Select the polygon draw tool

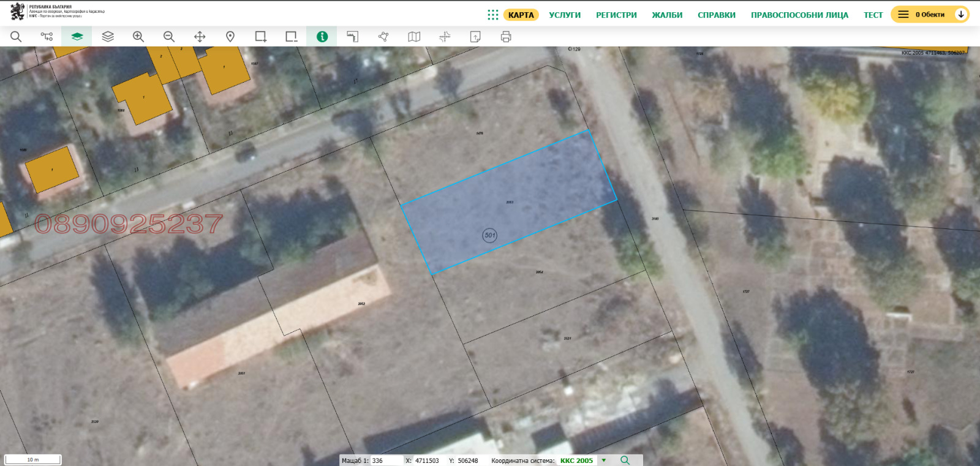383,37
